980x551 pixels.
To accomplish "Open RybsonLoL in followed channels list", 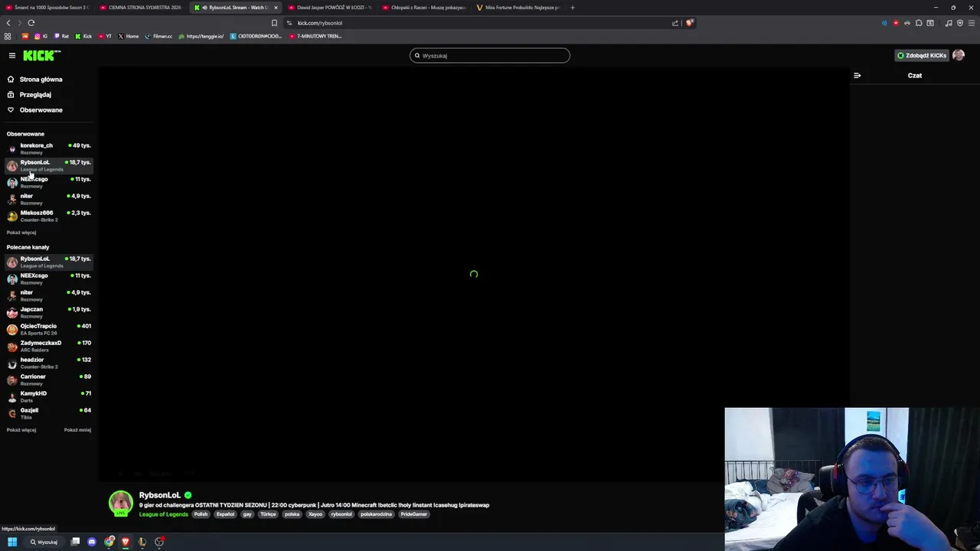I will pyautogui.click(x=49, y=165).
